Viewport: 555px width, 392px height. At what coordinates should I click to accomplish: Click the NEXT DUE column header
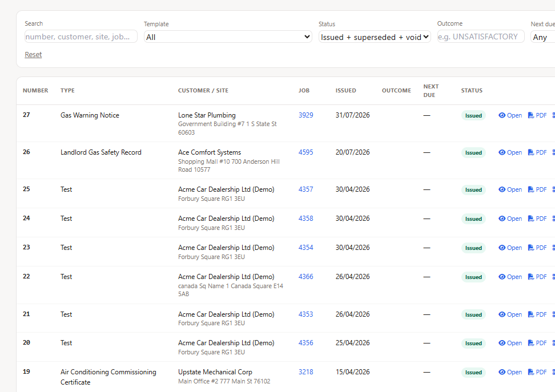[x=431, y=91]
